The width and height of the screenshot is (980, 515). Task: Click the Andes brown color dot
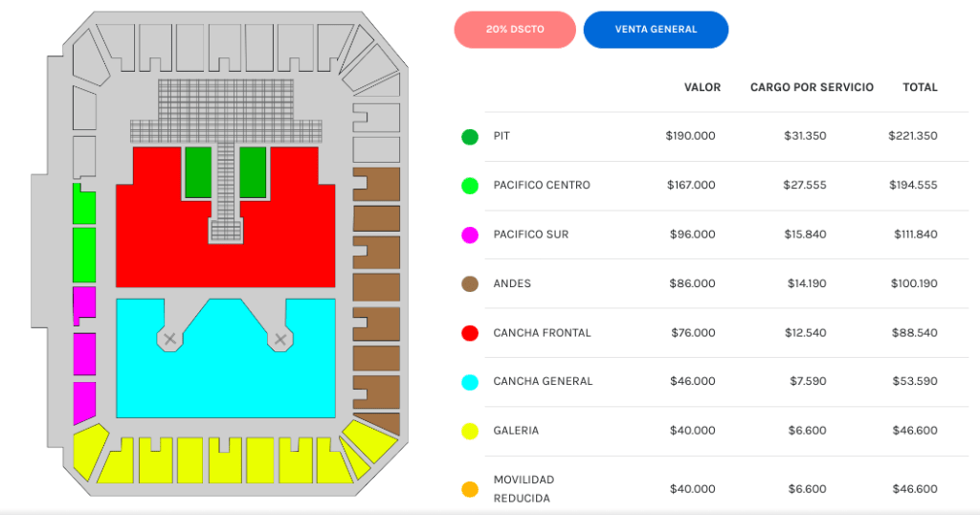pyautogui.click(x=470, y=284)
